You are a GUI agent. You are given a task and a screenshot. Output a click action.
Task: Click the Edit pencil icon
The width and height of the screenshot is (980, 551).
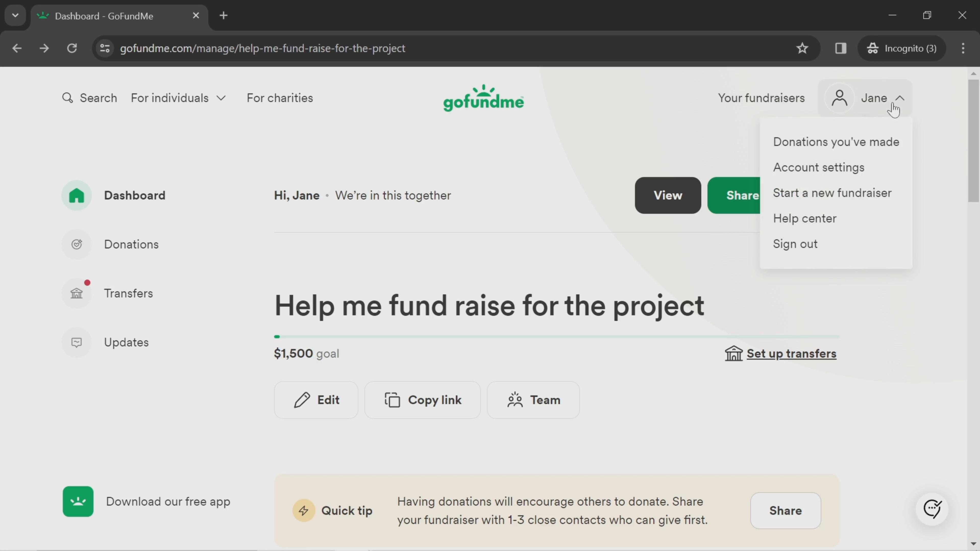(x=302, y=400)
